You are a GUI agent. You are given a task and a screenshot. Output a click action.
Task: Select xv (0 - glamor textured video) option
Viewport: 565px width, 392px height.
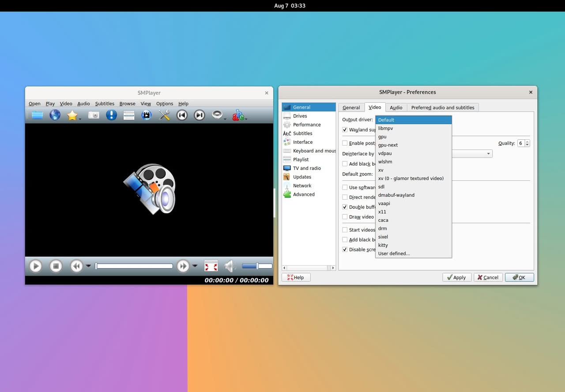tap(414, 178)
